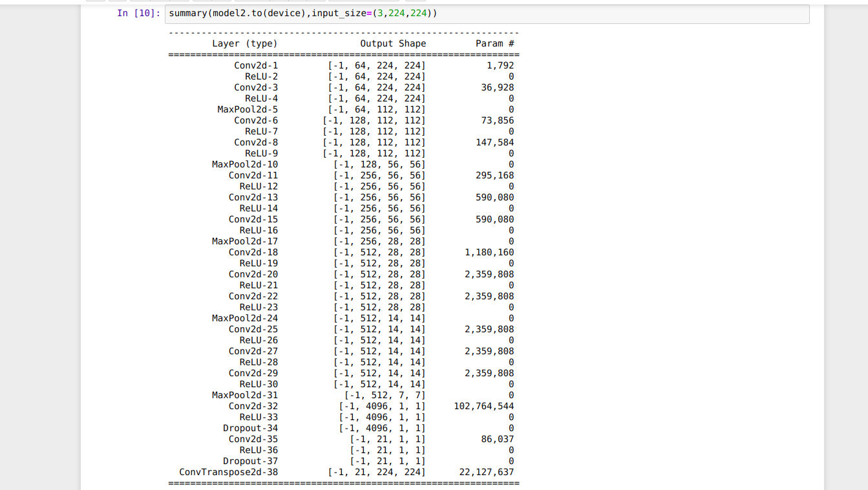Click the 'Output Shape' column header

pos(393,44)
